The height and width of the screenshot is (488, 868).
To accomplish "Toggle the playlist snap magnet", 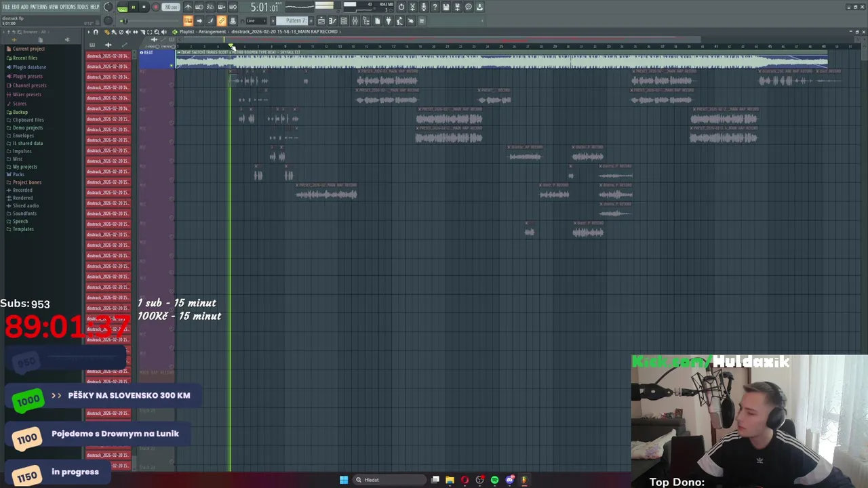I will [x=96, y=32].
